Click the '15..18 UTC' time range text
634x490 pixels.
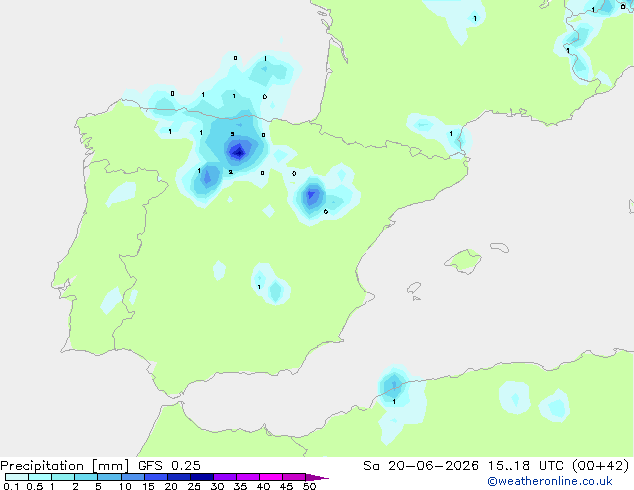[x=525, y=465]
